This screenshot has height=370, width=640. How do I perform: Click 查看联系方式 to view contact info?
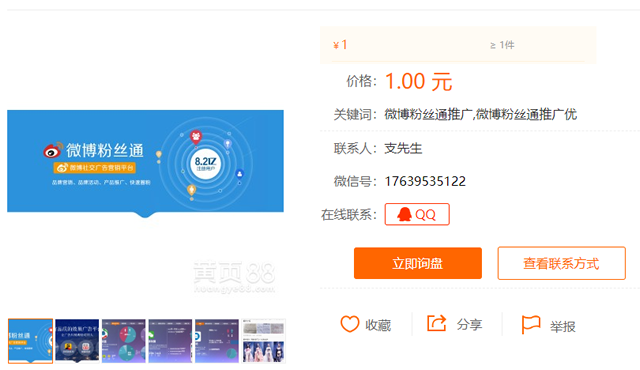pyautogui.click(x=561, y=263)
